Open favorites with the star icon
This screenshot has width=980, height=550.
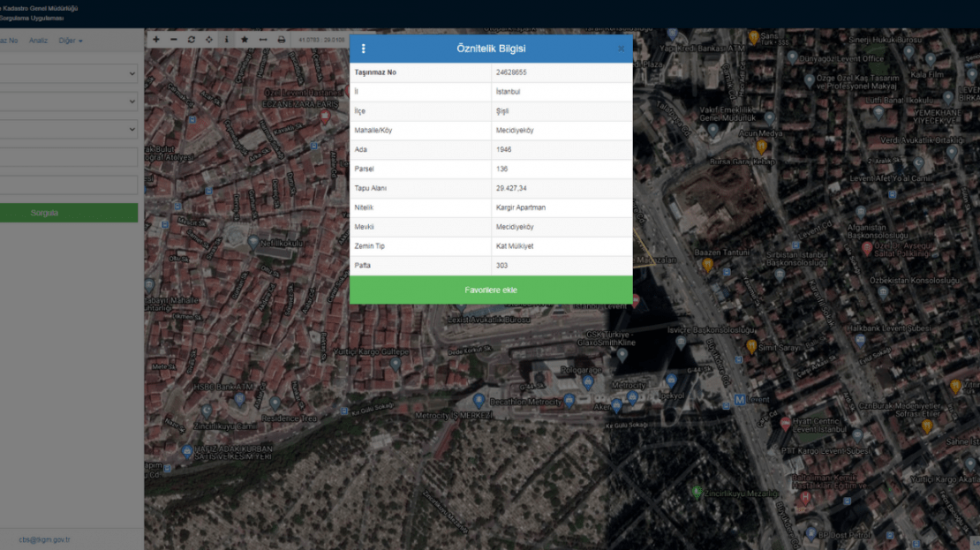[x=245, y=40]
